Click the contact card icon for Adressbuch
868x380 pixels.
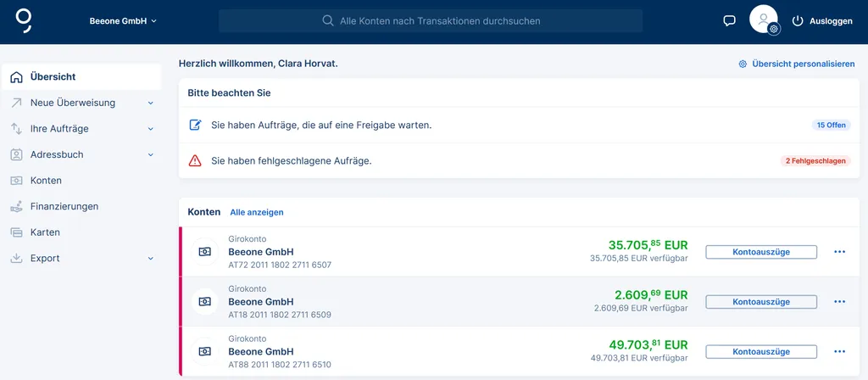click(17, 154)
